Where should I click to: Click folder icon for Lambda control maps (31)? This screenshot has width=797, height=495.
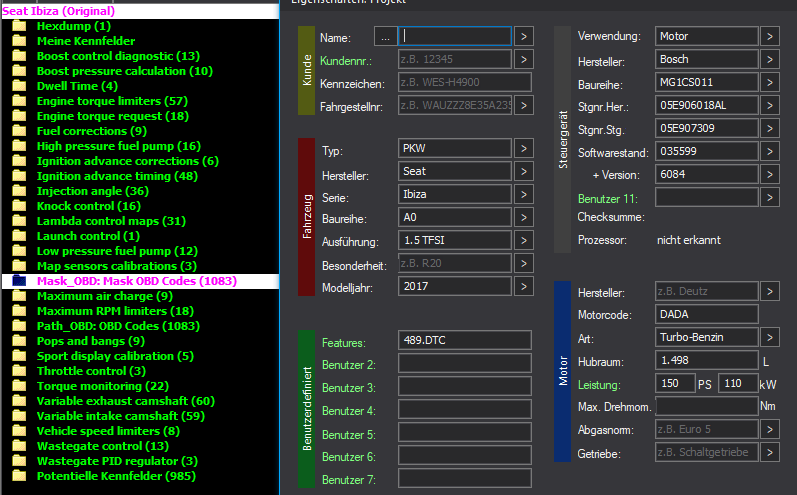[19, 221]
